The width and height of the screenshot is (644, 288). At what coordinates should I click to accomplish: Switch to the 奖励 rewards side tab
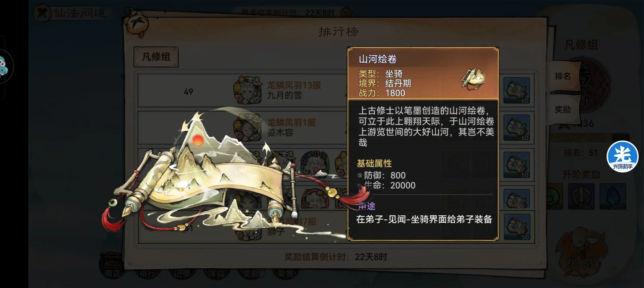click(562, 110)
